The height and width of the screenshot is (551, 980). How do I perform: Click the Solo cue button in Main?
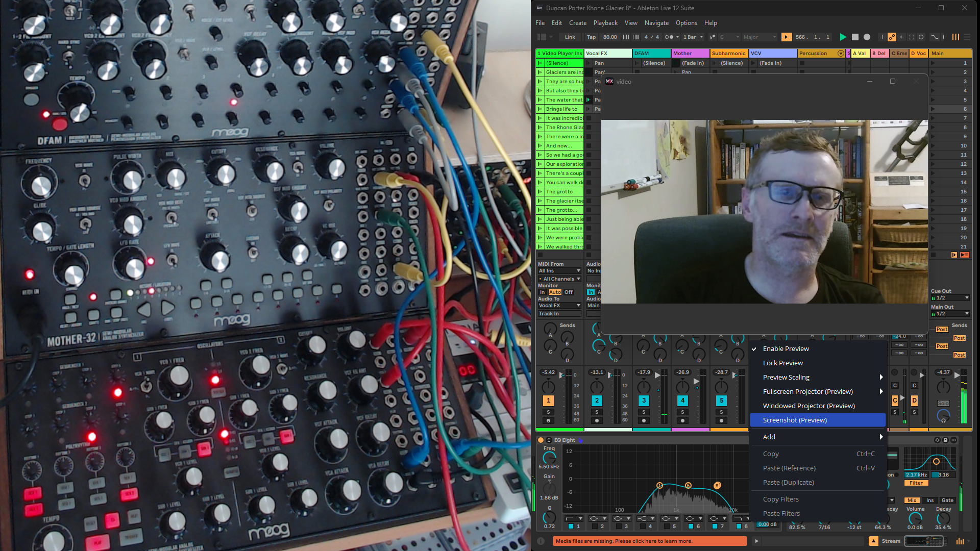(943, 404)
